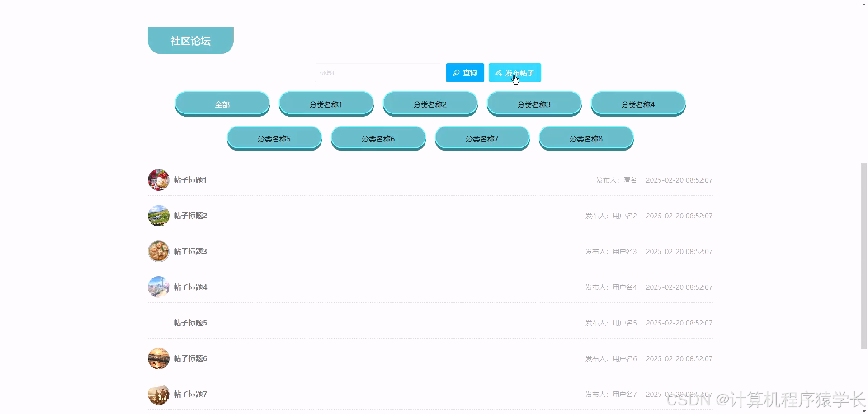
Task: Select the 分类名称1 category
Action: [x=326, y=104]
